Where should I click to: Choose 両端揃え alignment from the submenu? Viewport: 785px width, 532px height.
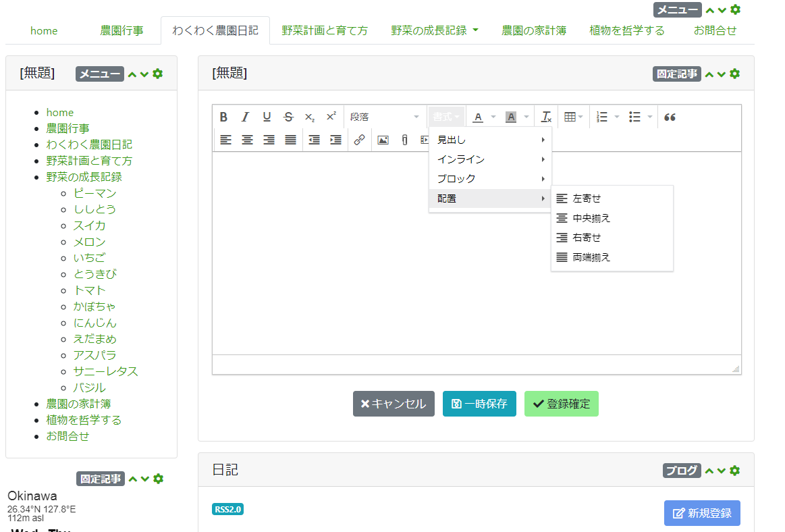612,257
